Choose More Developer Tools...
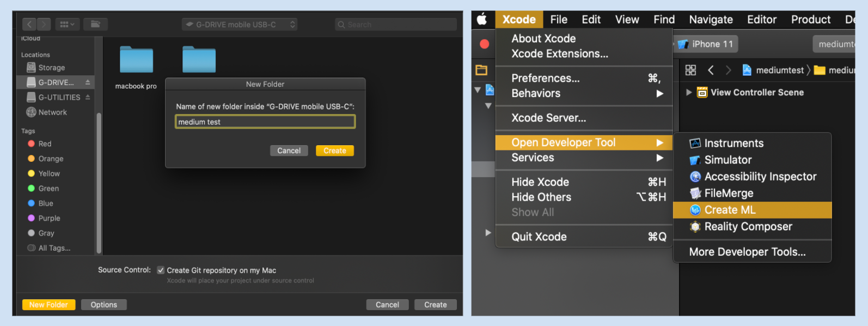 coord(752,252)
